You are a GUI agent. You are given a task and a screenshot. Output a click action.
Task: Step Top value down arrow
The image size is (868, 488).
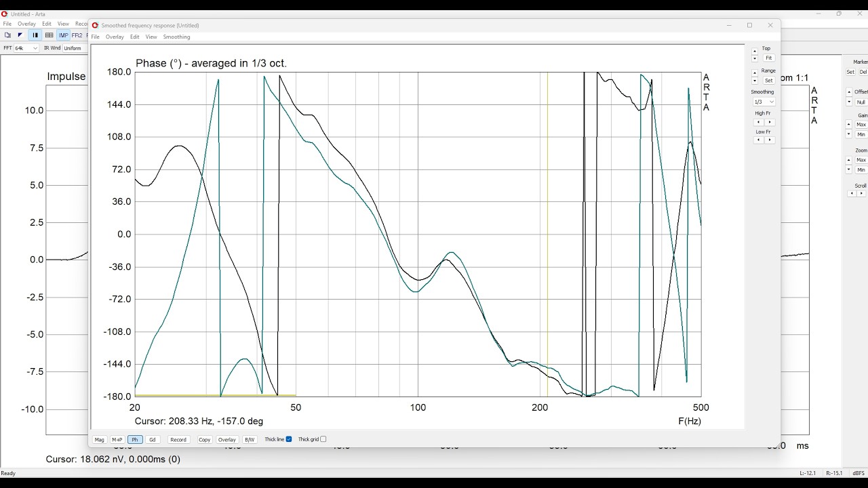tap(755, 58)
